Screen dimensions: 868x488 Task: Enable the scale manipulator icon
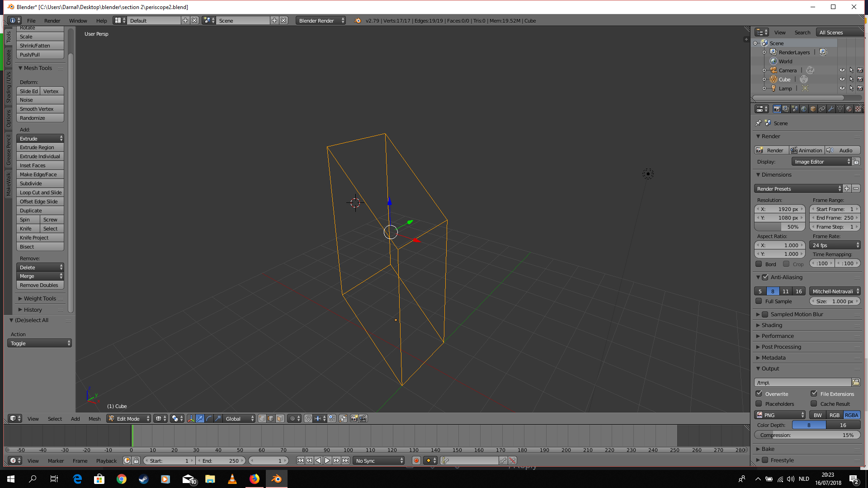[218, 418]
